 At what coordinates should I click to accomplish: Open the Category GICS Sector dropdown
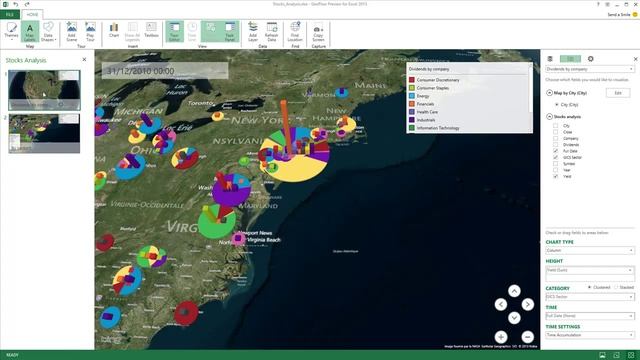click(x=590, y=297)
